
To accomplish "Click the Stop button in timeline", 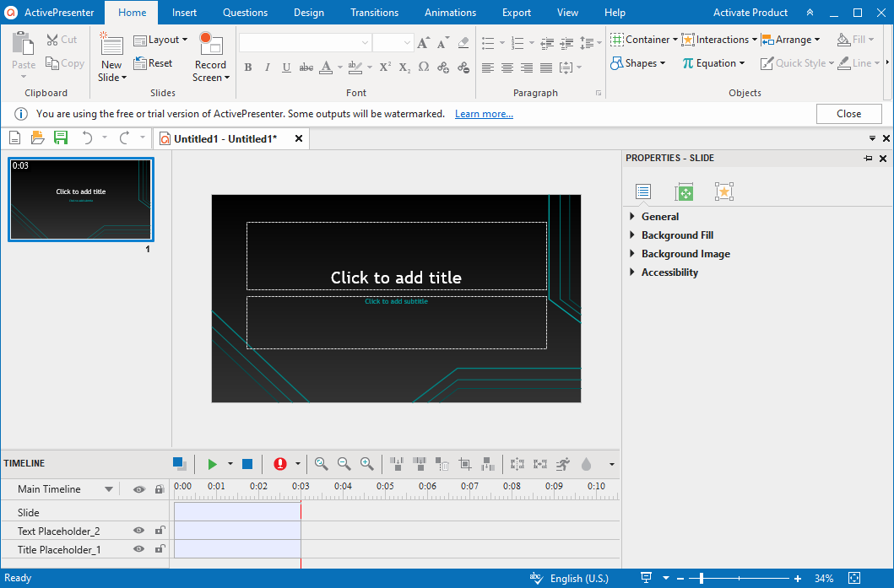I will pos(247,464).
